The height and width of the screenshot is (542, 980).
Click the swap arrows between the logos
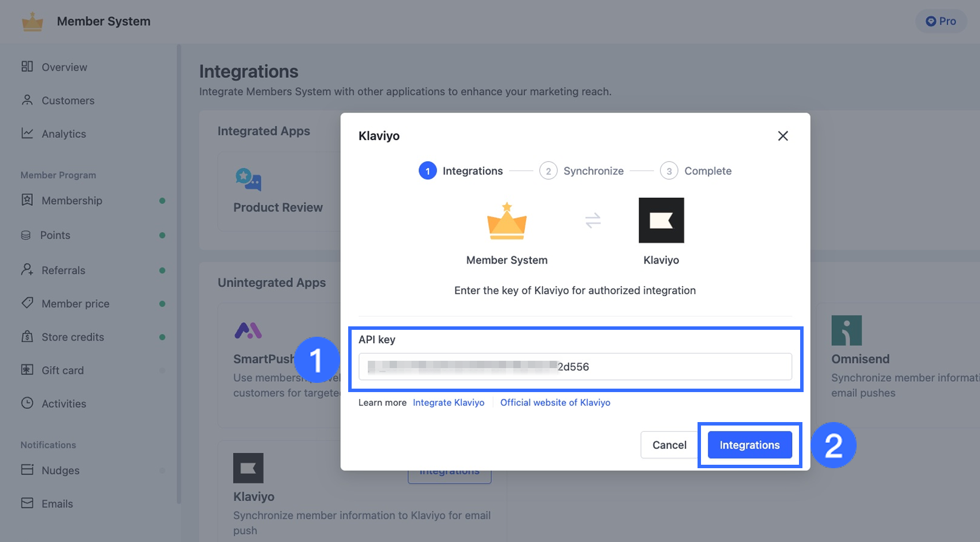coord(593,220)
